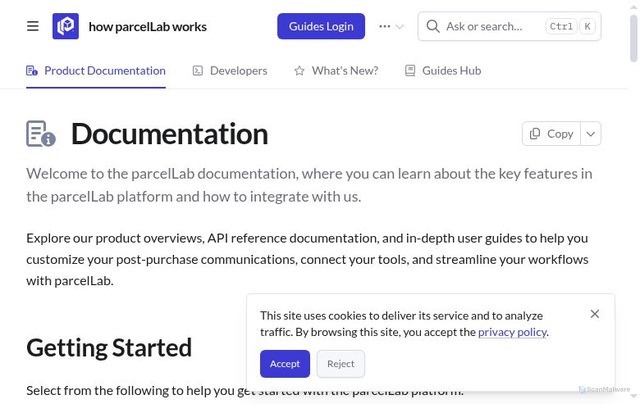Open the three-dots more options menu
This screenshot has height=404, width=640.
point(391,27)
